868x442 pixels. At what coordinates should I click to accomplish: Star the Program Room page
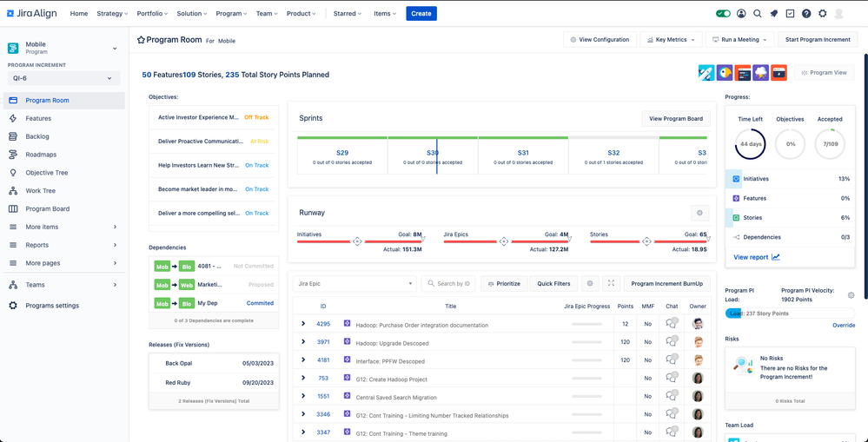141,40
